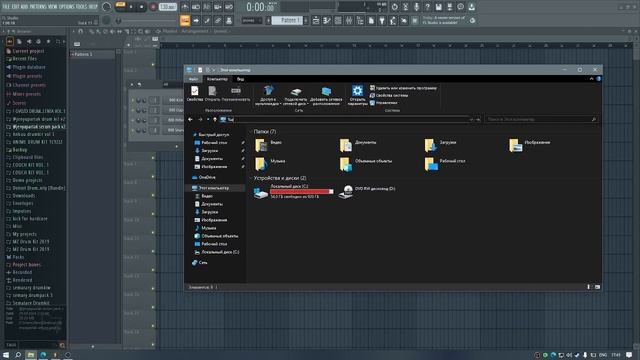Expand Mixer presets in FL browser
The width and height of the screenshot is (640, 360).
26,94
